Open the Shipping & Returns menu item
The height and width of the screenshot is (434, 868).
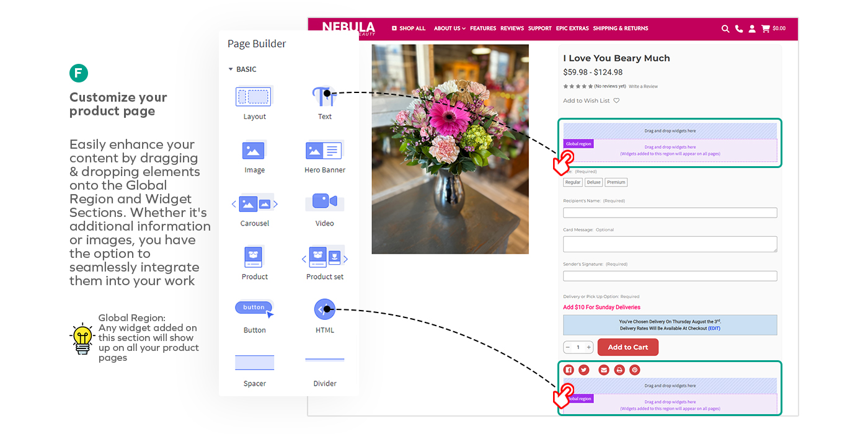pos(621,28)
